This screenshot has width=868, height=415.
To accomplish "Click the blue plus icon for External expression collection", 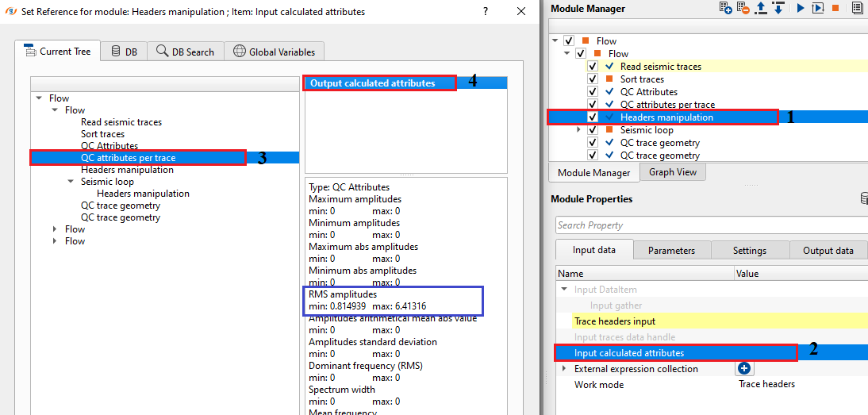I will click(x=744, y=368).
